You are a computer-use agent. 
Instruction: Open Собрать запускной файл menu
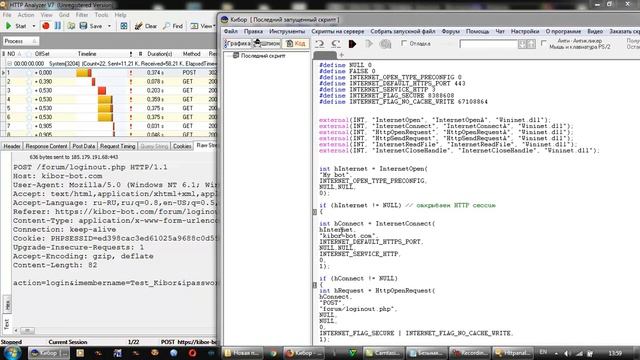click(403, 31)
